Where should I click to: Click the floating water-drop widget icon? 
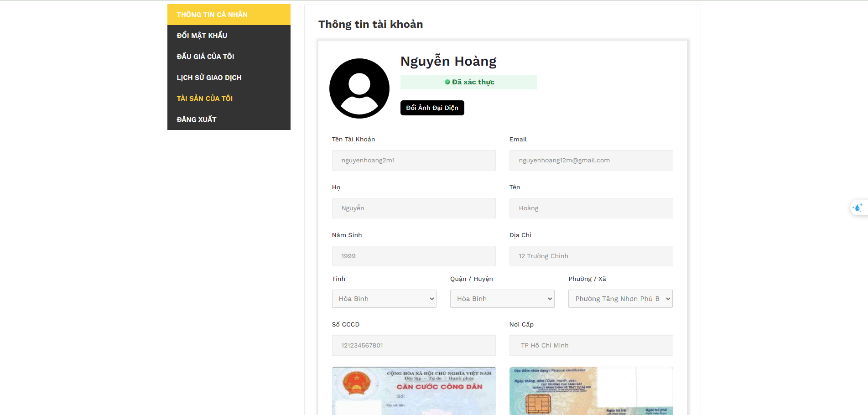858,207
